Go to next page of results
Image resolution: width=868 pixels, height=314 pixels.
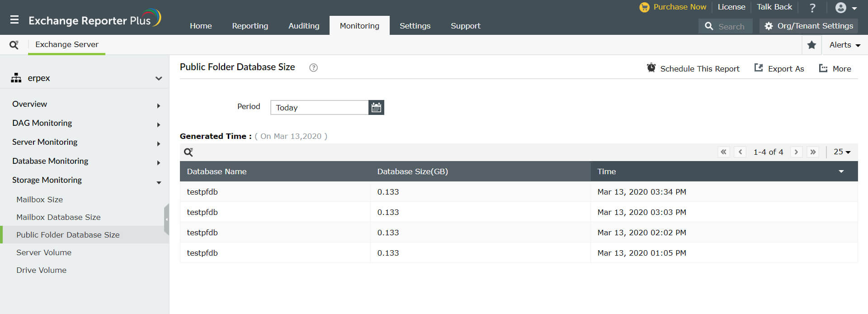pos(796,152)
